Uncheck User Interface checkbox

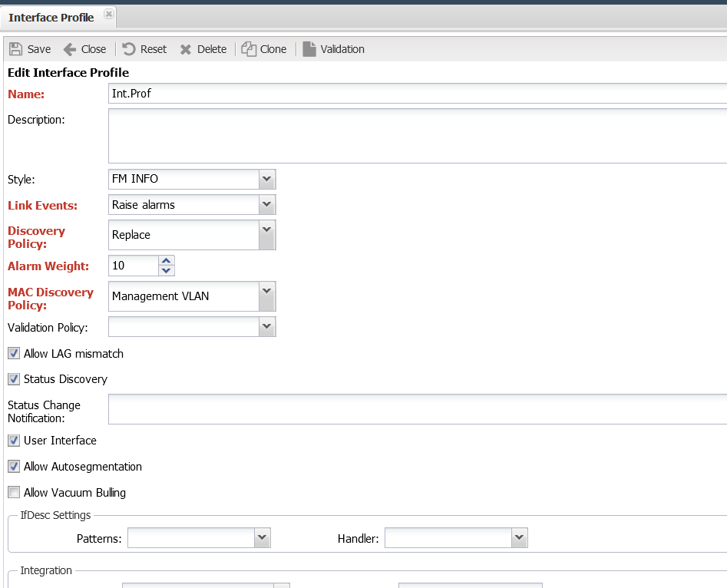point(14,440)
